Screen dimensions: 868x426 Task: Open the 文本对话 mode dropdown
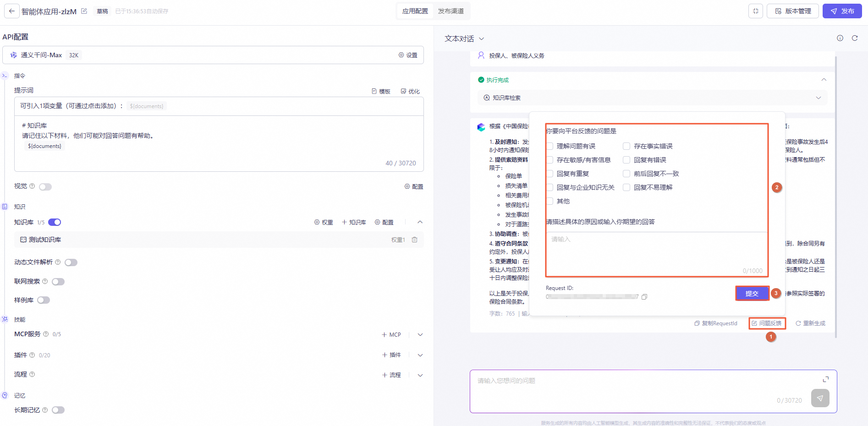coord(464,39)
